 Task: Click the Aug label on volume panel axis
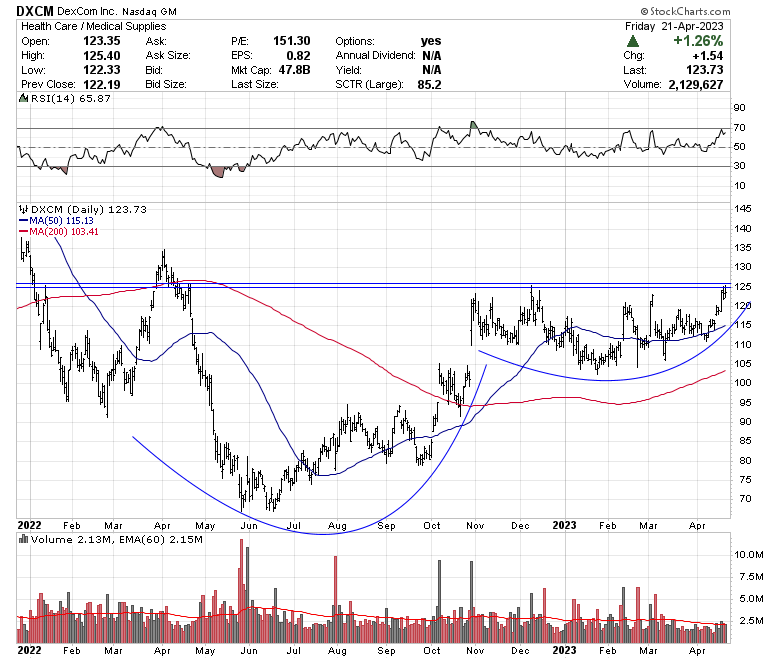(x=337, y=651)
